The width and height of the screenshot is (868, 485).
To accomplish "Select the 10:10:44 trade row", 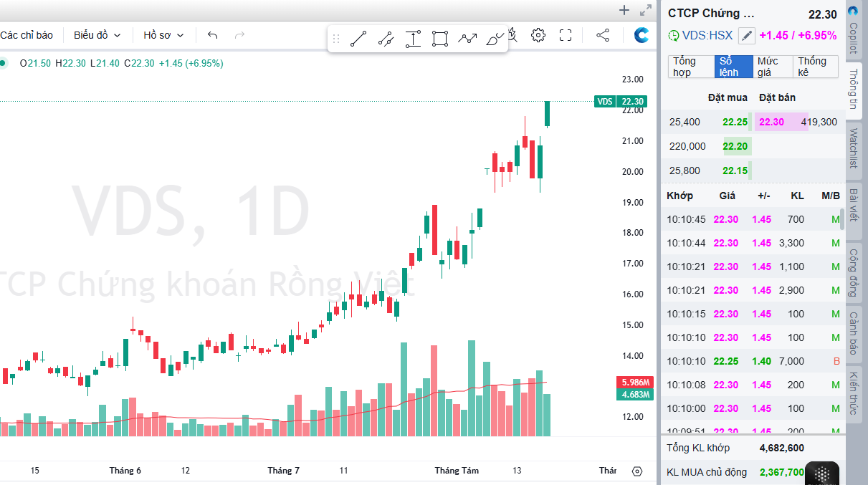I will coord(753,243).
